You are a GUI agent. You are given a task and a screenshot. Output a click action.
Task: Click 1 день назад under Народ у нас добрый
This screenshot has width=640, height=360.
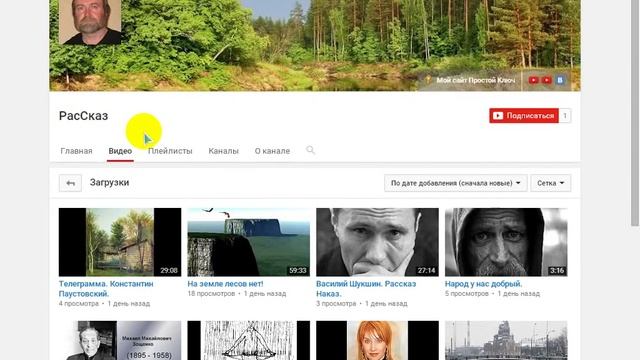(x=519, y=294)
